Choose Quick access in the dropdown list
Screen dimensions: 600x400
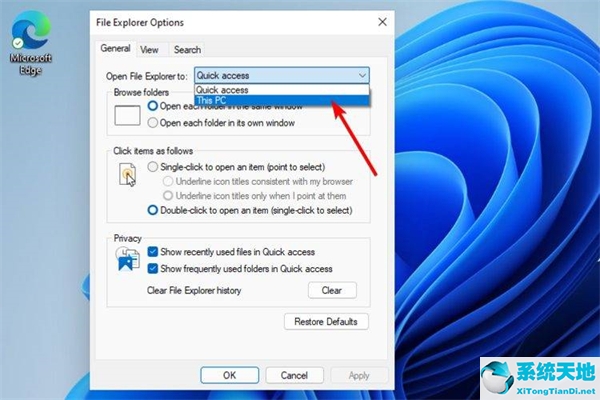tap(282, 90)
